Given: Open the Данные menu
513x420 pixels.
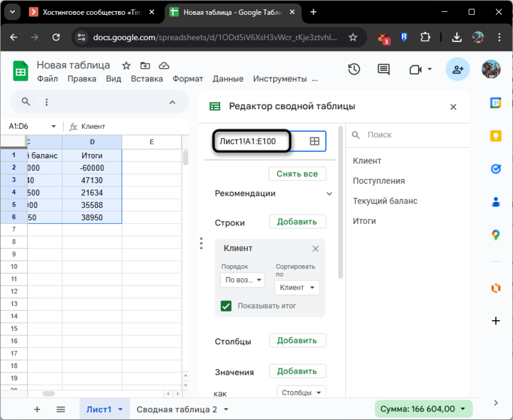Looking at the screenshot, I should (x=228, y=79).
